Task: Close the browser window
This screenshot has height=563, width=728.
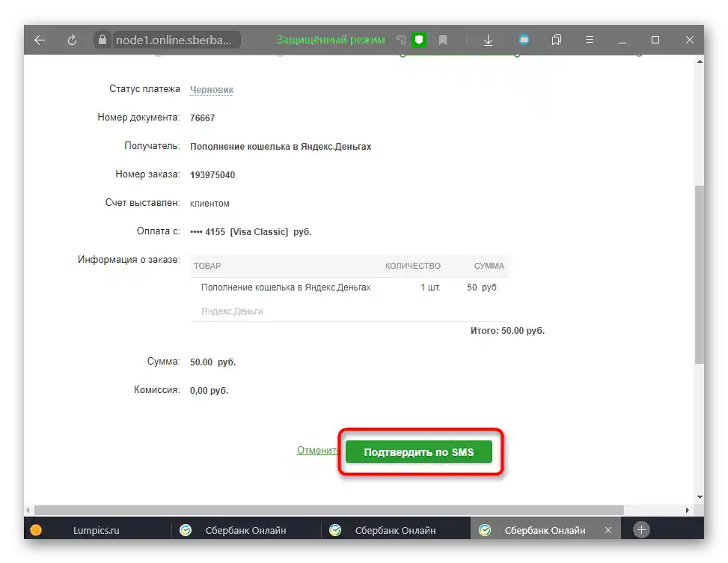Action: tap(689, 40)
